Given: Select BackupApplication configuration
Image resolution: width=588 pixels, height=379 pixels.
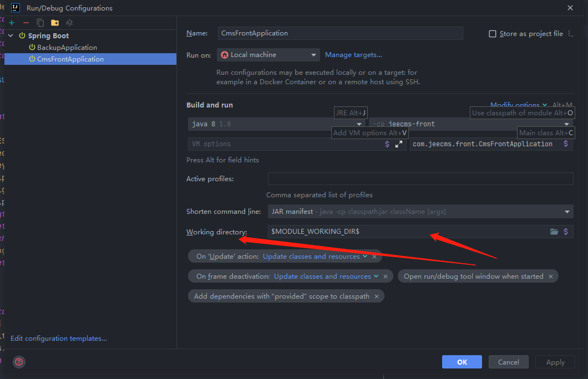Looking at the screenshot, I should (x=67, y=48).
